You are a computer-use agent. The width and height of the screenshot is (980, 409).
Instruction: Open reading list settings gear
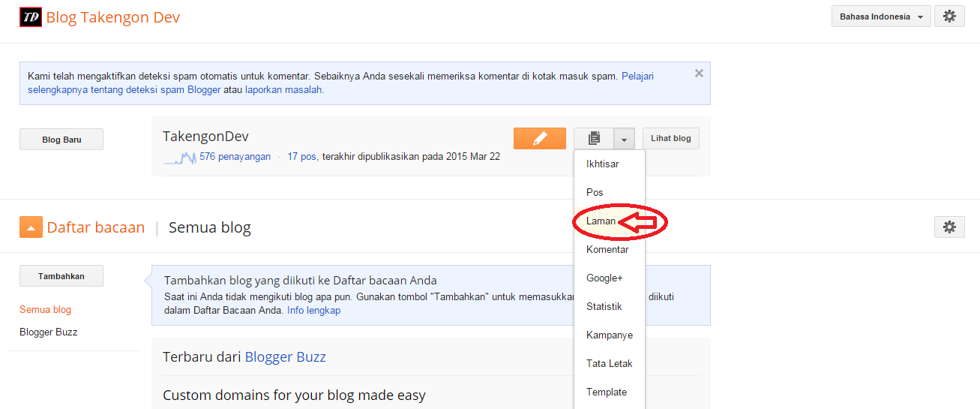pos(949,227)
